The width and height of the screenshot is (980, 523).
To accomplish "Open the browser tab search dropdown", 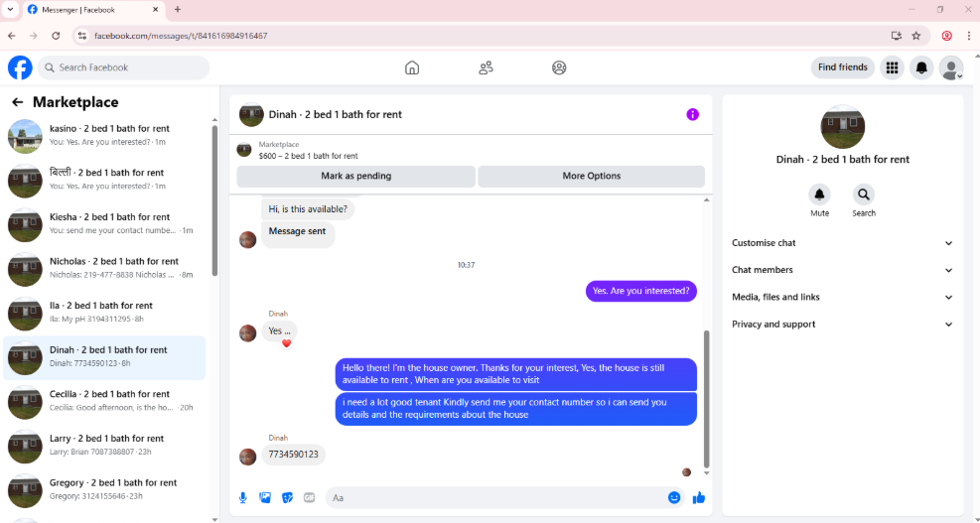I will tap(10, 9).
